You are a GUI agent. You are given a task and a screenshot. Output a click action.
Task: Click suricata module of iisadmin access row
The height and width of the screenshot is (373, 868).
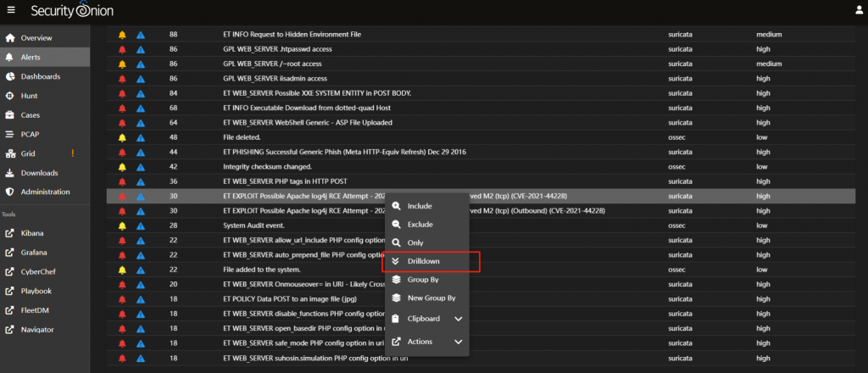(681, 79)
